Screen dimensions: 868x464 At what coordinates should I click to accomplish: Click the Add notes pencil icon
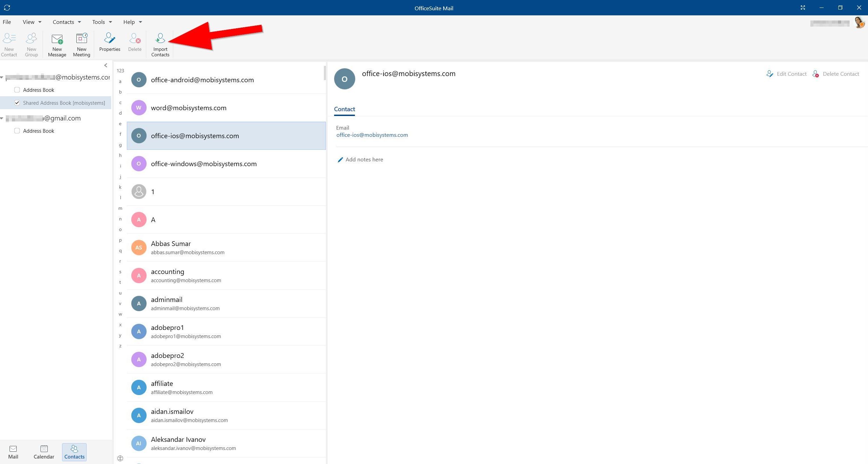point(340,160)
